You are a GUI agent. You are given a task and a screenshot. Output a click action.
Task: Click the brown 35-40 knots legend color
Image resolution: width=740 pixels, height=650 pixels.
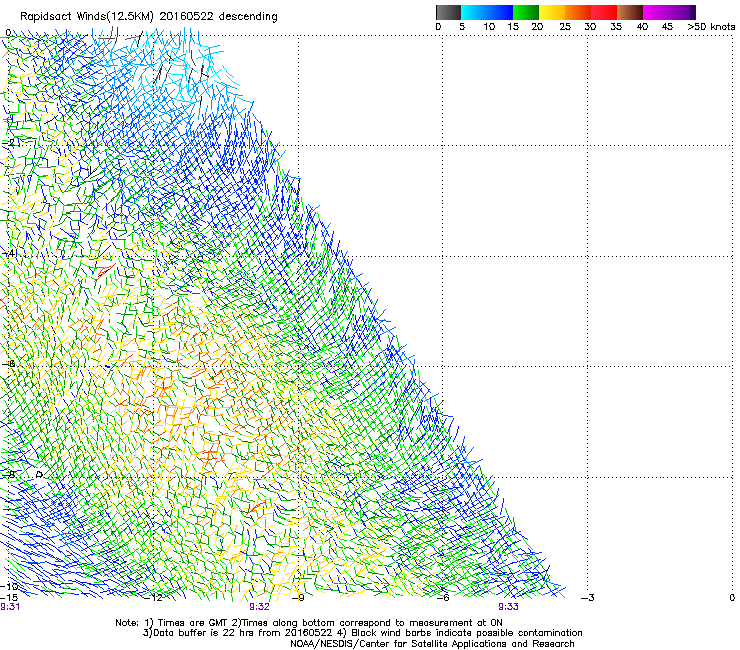630,12
